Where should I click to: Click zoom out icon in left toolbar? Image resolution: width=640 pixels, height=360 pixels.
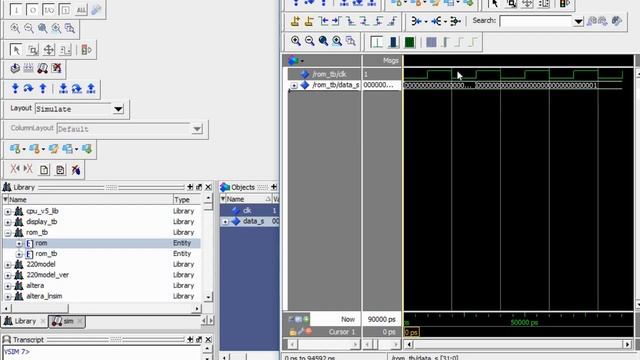29,28
